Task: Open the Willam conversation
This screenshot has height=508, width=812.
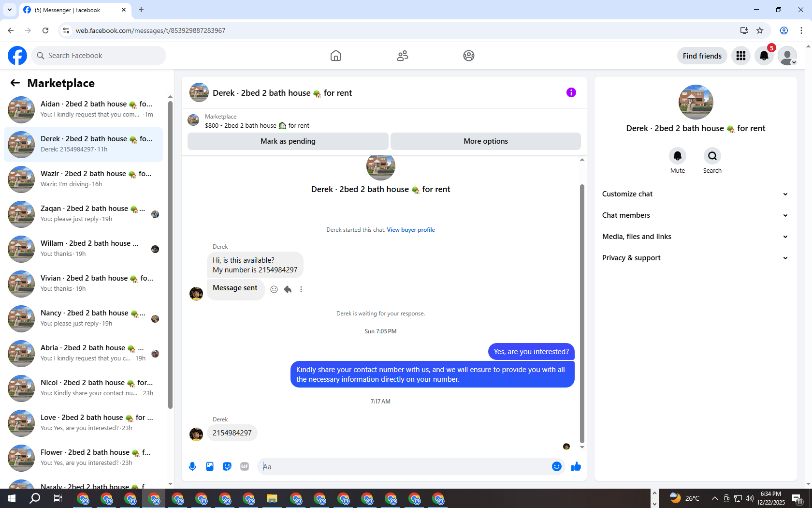Action: [83, 249]
